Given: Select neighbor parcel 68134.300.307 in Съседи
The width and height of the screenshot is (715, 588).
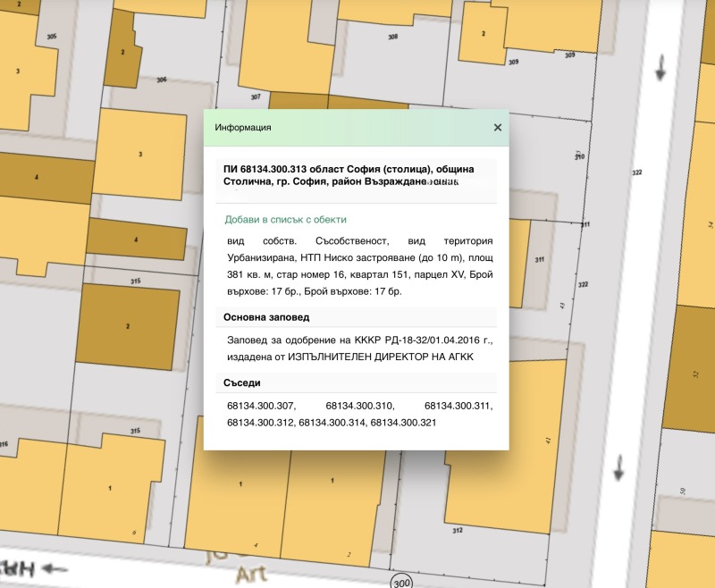Looking at the screenshot, I should 261,406.
